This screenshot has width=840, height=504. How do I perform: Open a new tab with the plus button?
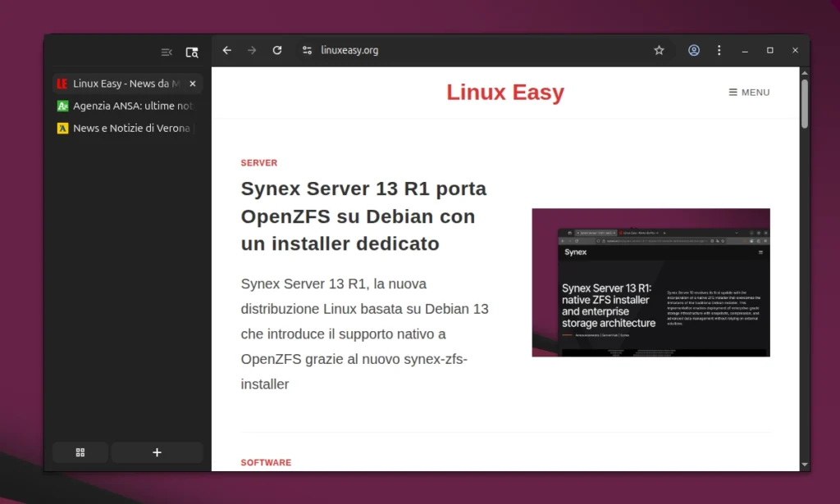coord(157,452)
